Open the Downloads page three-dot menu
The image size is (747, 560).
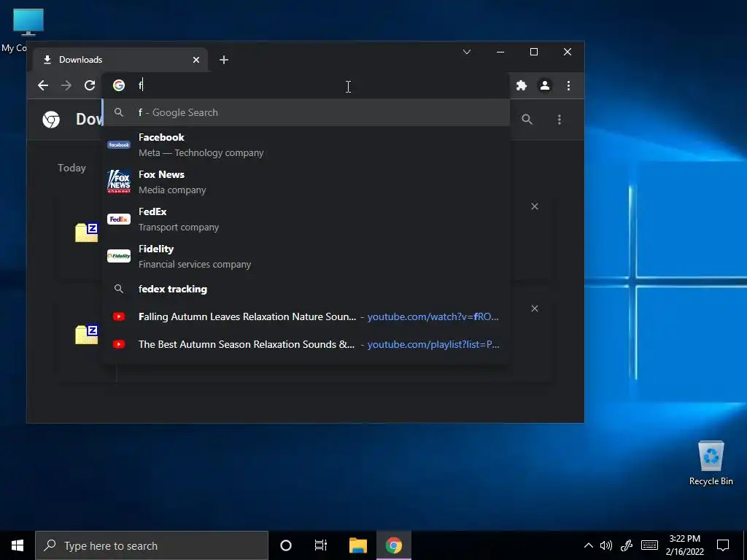point(560,120)
